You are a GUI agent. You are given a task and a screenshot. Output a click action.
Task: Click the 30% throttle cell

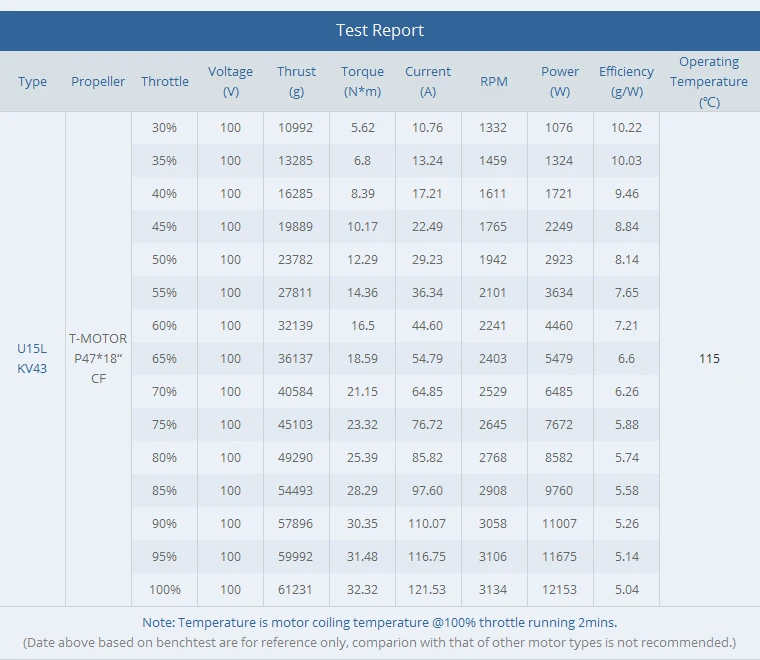165,127
